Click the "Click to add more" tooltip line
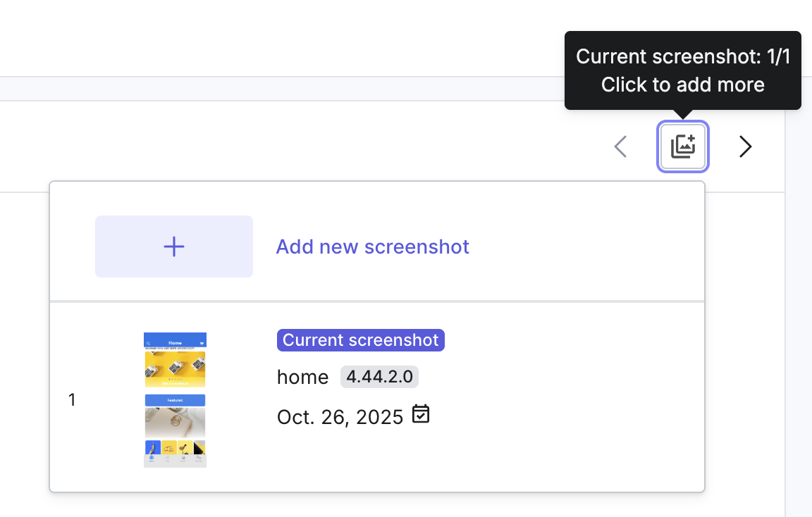The height and width of the screenshot is (517, 812). 682,85
